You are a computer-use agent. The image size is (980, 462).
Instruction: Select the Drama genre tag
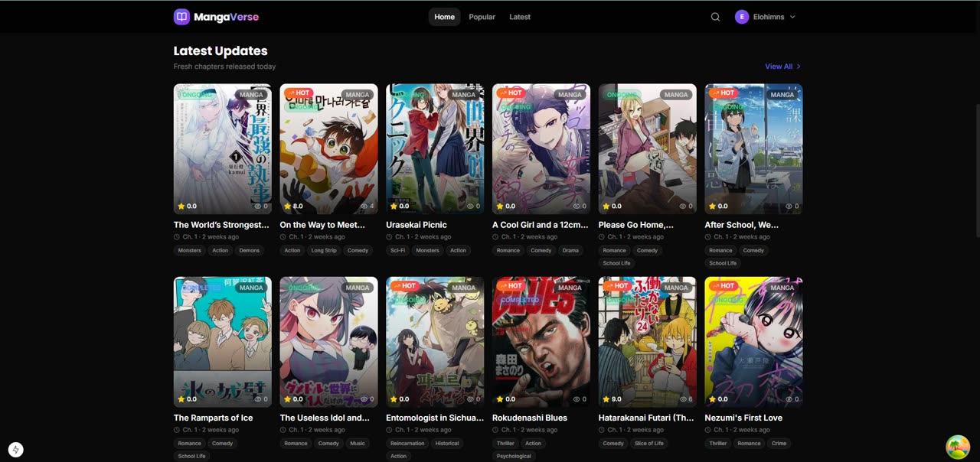[570, 250]
